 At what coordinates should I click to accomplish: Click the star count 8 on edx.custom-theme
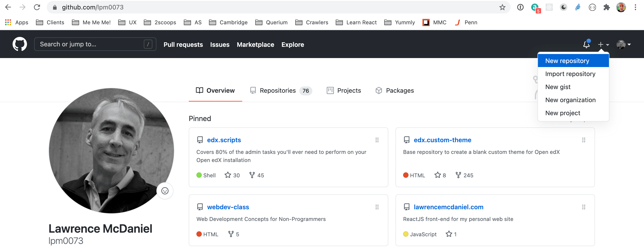point(440,175)
